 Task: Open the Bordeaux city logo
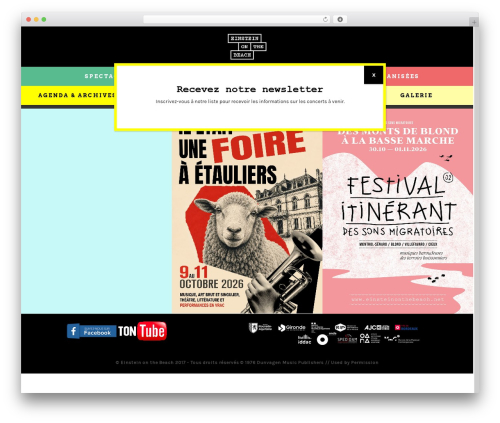[406, 328]
